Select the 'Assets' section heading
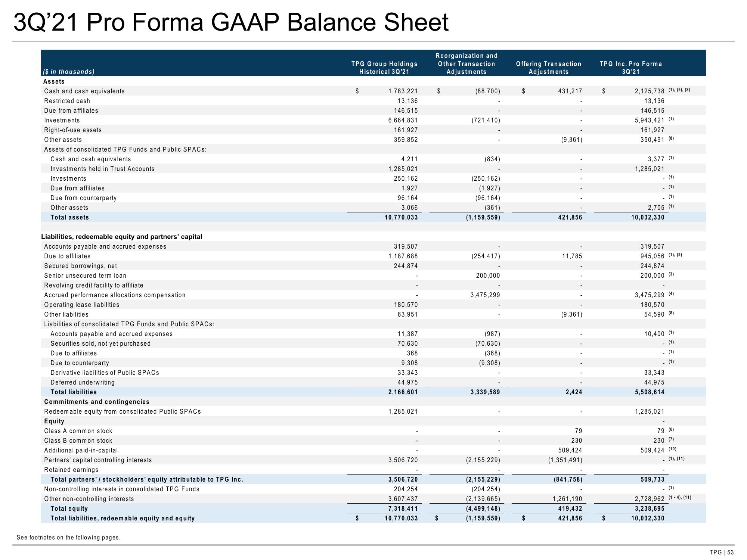 pos(54,81)
